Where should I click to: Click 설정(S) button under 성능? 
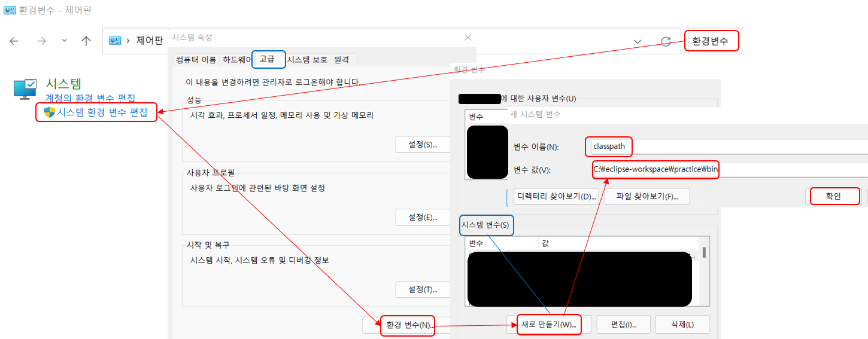[423, 145]
